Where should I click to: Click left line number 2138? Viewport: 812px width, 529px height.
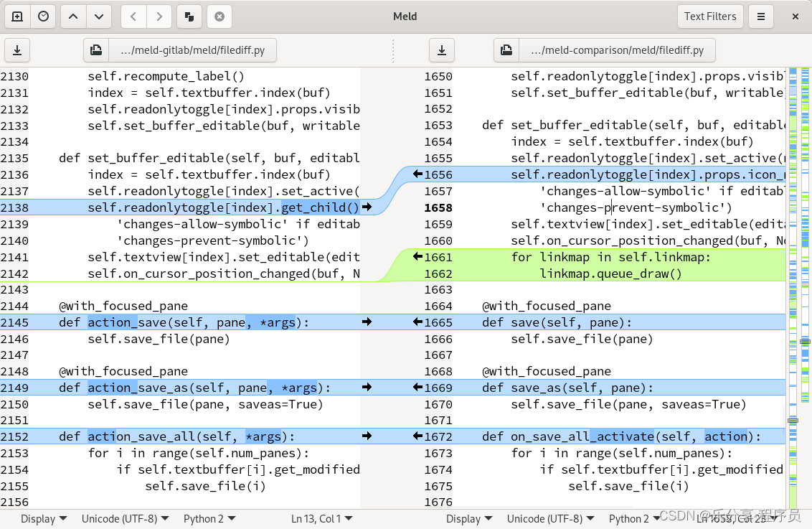[x=14, y=207]
